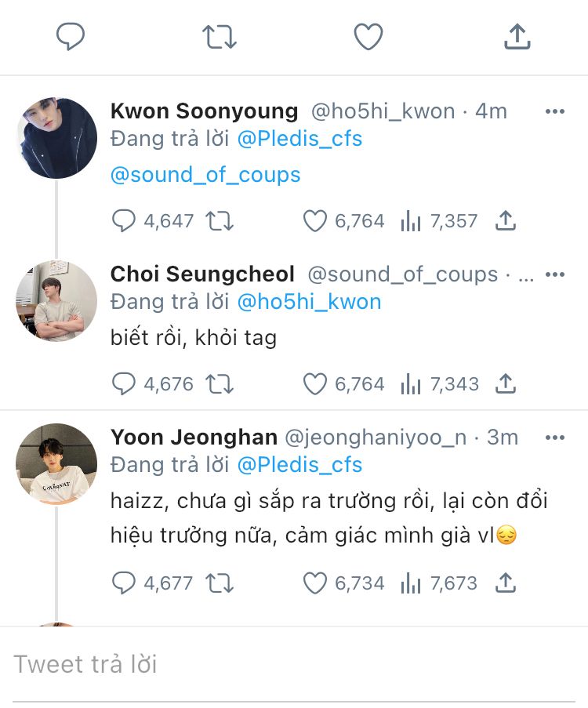The image size is (588, 708).
Task: Open the more options menu on Choi Seungcheol's tweet
Action: point(555,274)
